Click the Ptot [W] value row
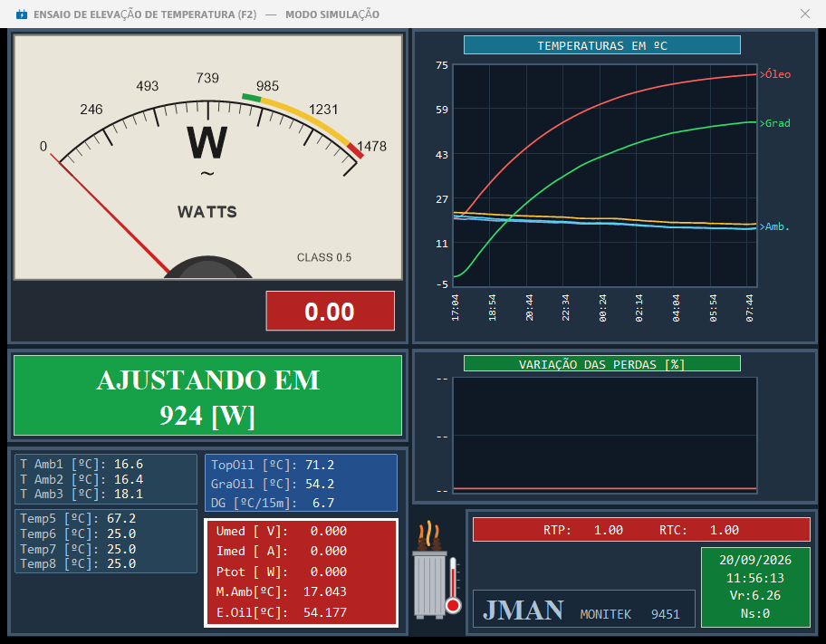 pyautogui.click(x=282, y=572)
